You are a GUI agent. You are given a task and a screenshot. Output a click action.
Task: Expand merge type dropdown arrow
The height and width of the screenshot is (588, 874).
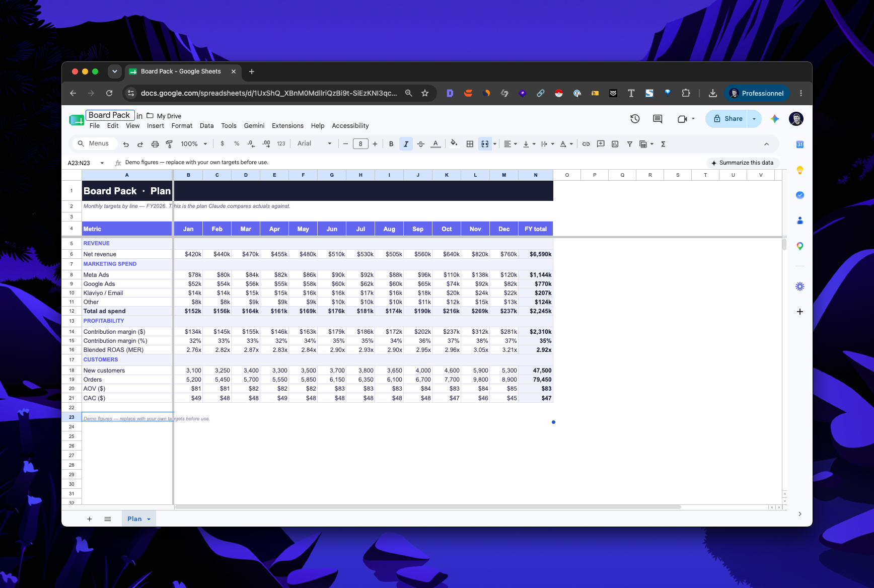pos(495,144)
